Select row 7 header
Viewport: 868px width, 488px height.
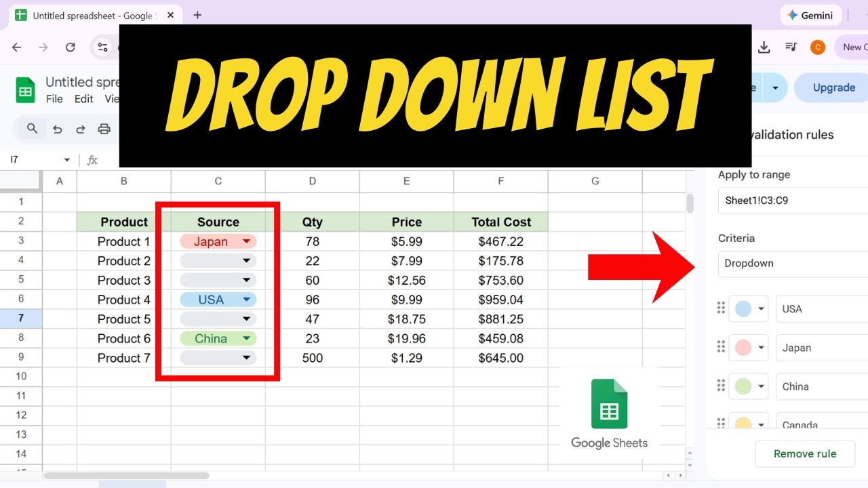(21, 319)
